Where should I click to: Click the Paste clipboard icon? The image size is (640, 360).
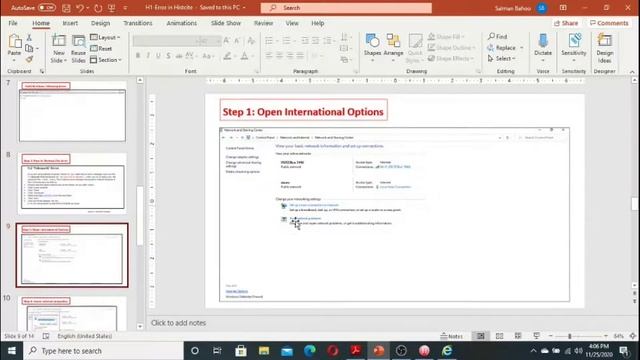tap(14, 42)
